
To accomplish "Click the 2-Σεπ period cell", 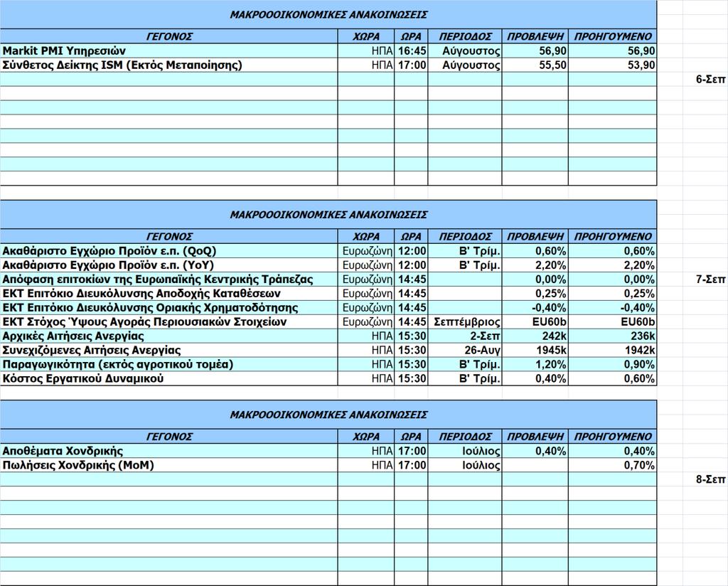I will point(465,336).
